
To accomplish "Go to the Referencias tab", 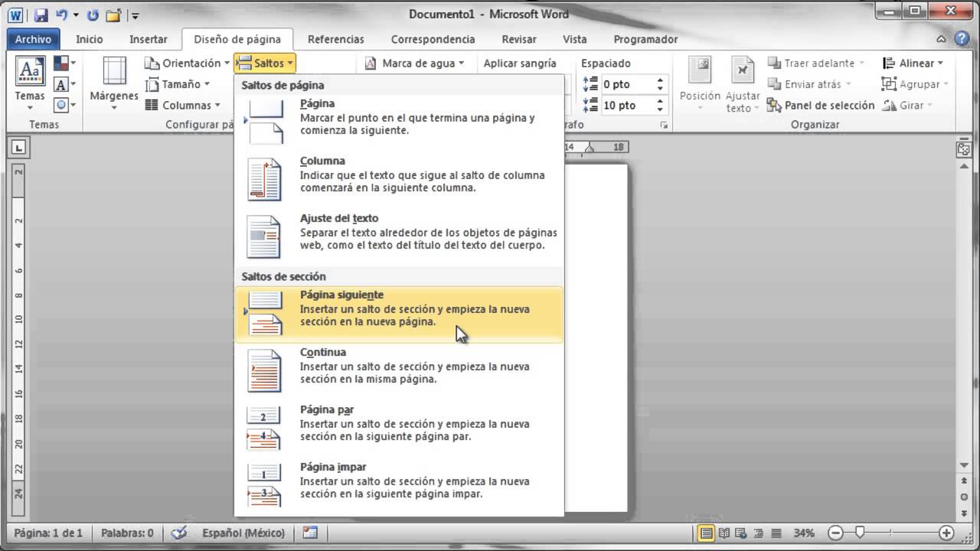I will click(x=335, y=39).
